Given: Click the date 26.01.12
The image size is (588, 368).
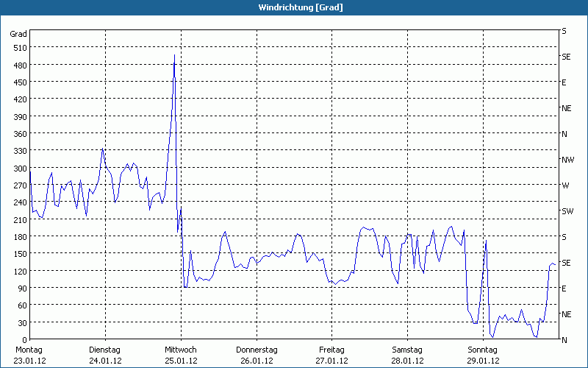Looking at the screenshot, I should (257, 361).
